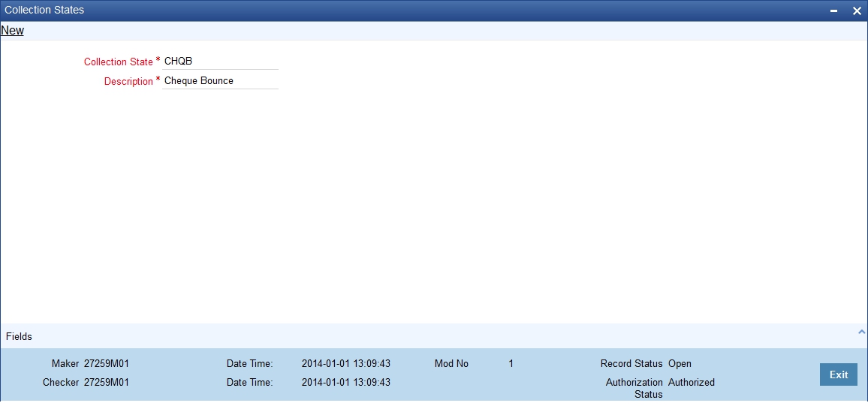Open the Fields panel label
The width and height of the screenshot is (868, 406).
click(x=19, y=336)
